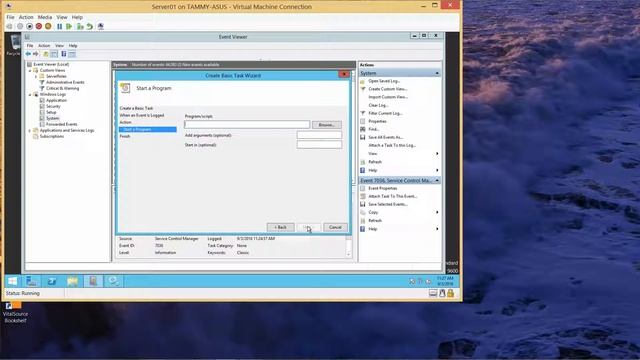The height and width of the screenshot is (360, 640).
Task: Select the Security log in the tree
Action: (53, 106)
